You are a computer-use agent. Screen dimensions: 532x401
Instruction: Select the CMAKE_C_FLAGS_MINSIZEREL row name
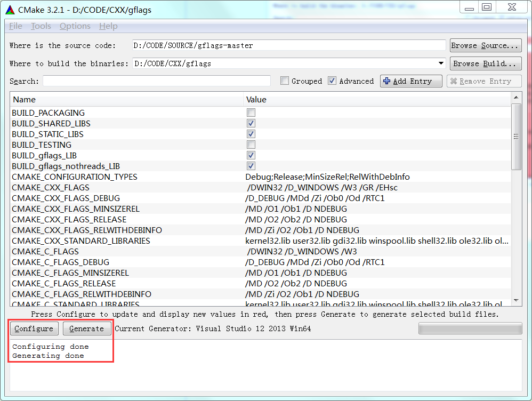[70, 273]
